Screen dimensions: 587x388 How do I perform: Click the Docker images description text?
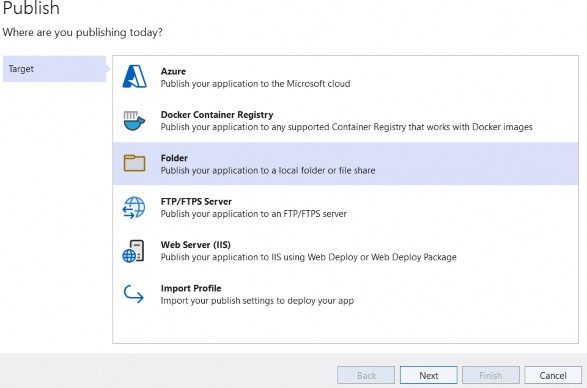click(347, 127)
